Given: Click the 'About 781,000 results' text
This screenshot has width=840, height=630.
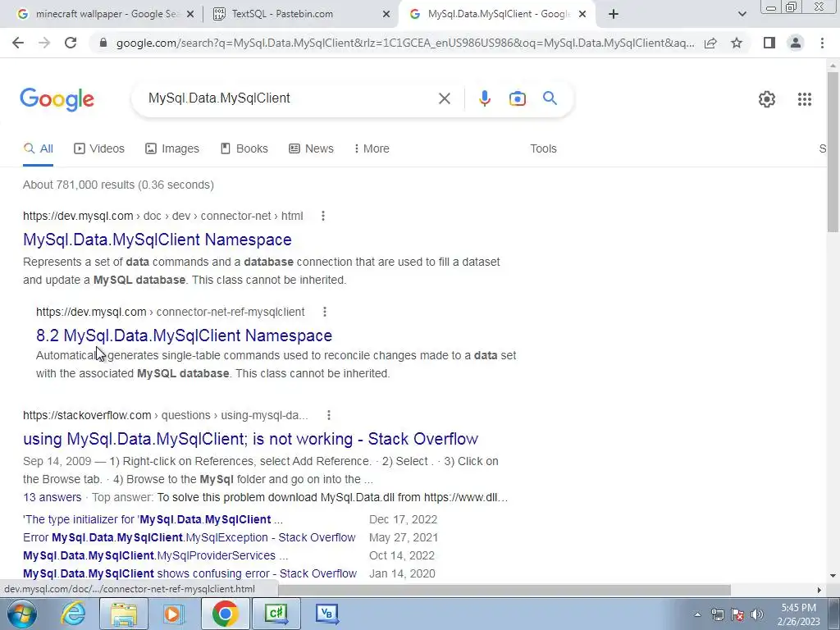Looking at the screenshot, I should click(118, 185).
